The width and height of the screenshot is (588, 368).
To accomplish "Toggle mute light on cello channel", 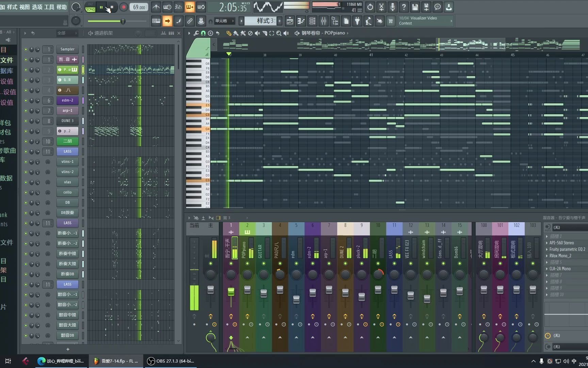I will coord(26,193).
